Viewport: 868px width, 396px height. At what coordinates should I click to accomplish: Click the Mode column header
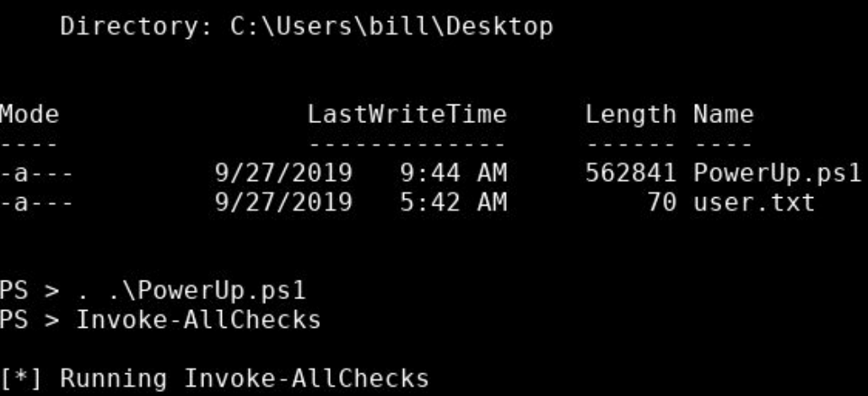[30, 114]
